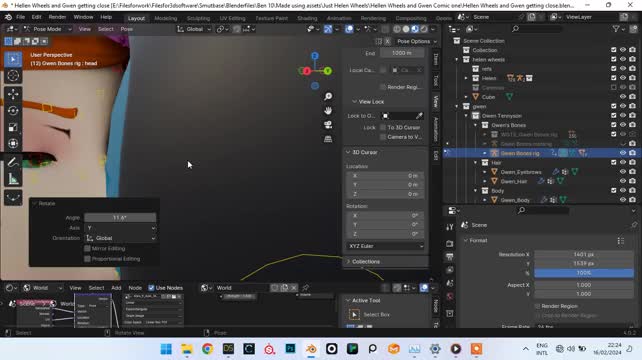Viewport: 642px width, 360px height.
Task: Select Gwen_Body in the outliner
Action: (515, 200)
